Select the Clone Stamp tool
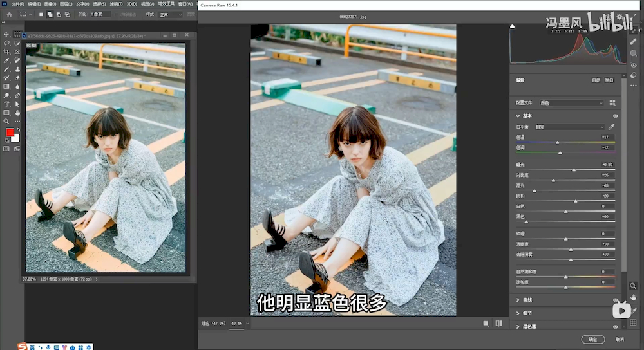Viewport: 644px width, 350px height. click(17, 69)
